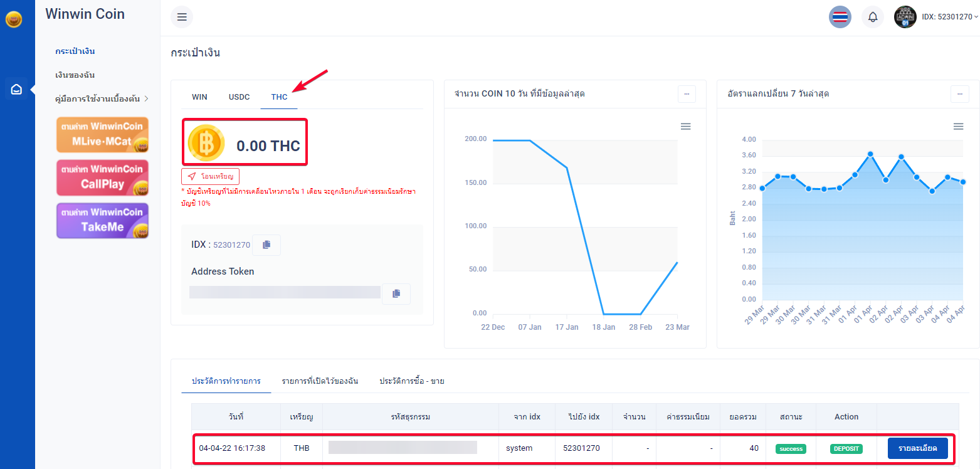This screenshot has height=469, width=980.
Task: Click the Winwin Coin logo icon
Action: point(14,19)
